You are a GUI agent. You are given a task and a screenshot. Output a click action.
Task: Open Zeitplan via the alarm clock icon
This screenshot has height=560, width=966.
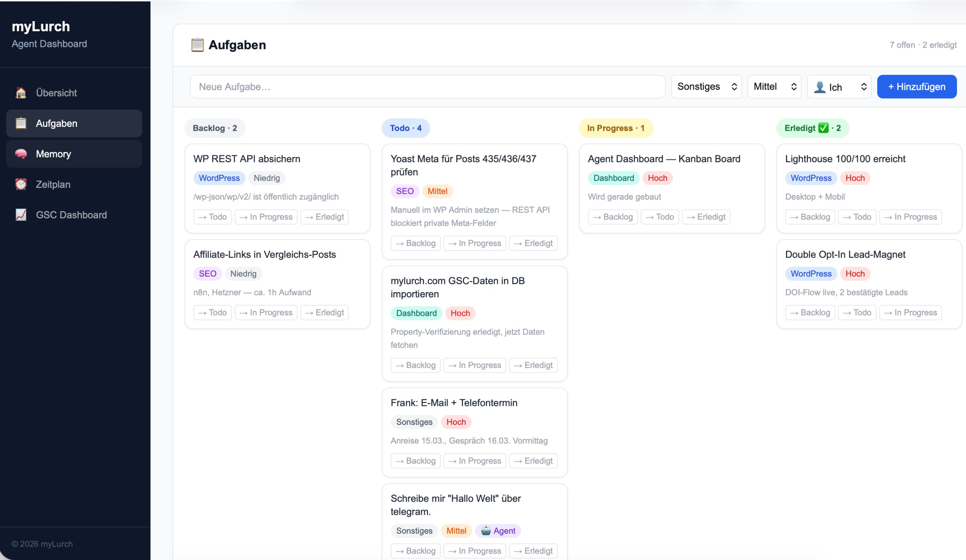point(21,184)
